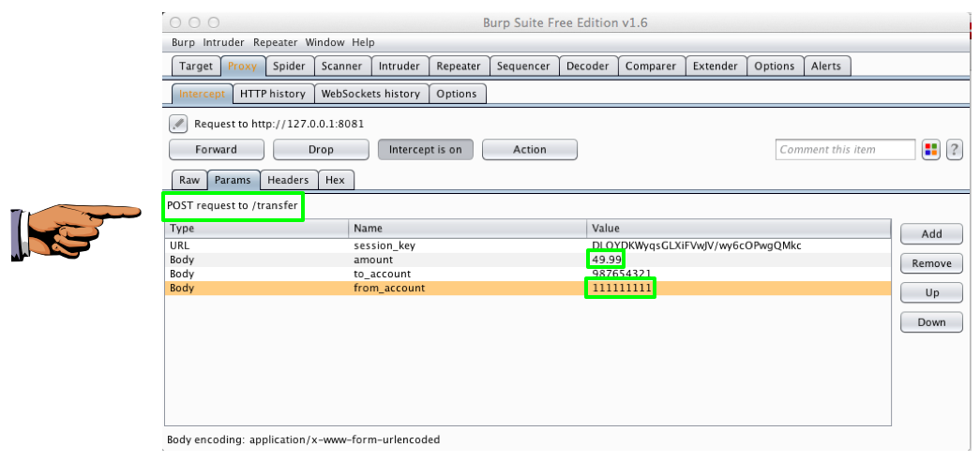
Task: Open the Proxy Options sub-tab
Action: click(x=457, y=94)
